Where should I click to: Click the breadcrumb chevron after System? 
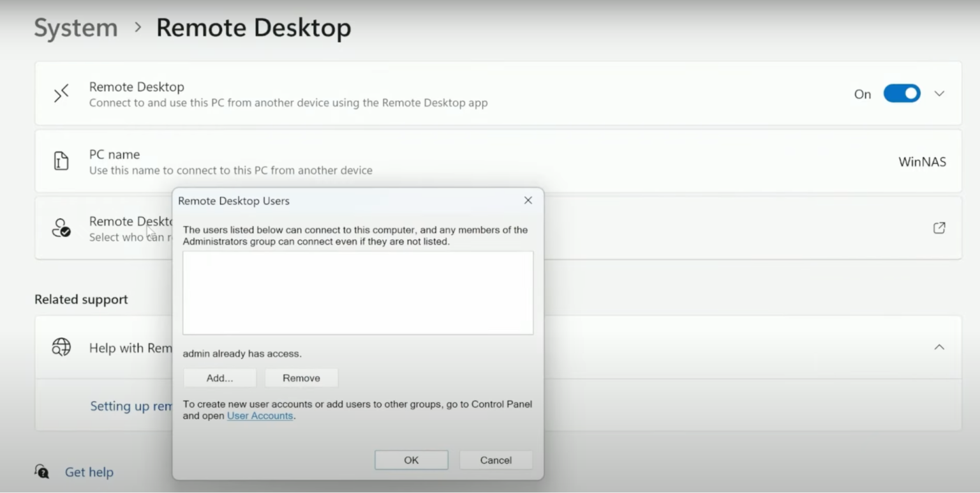(138, 28)
